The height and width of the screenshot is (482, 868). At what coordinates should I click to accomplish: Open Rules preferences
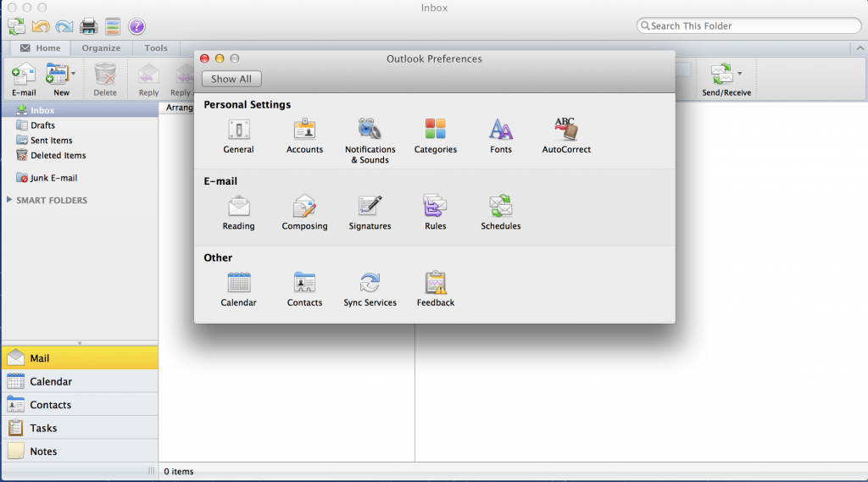click(x=435, y=213)
